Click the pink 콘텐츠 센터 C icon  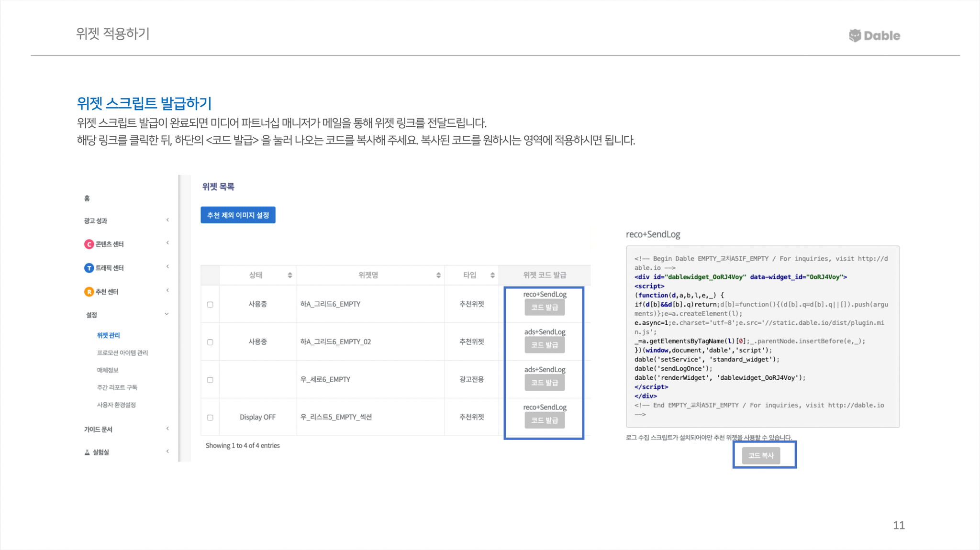click(89, 244)
